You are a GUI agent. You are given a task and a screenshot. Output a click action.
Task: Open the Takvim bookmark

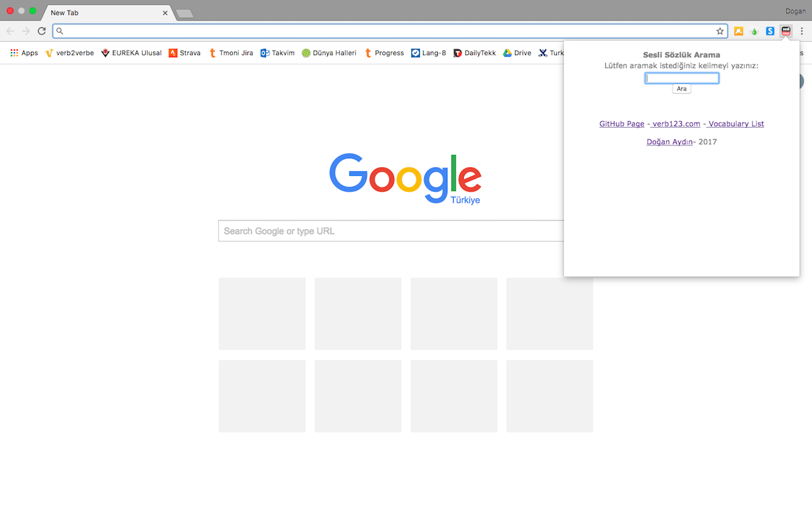[278, 53]
